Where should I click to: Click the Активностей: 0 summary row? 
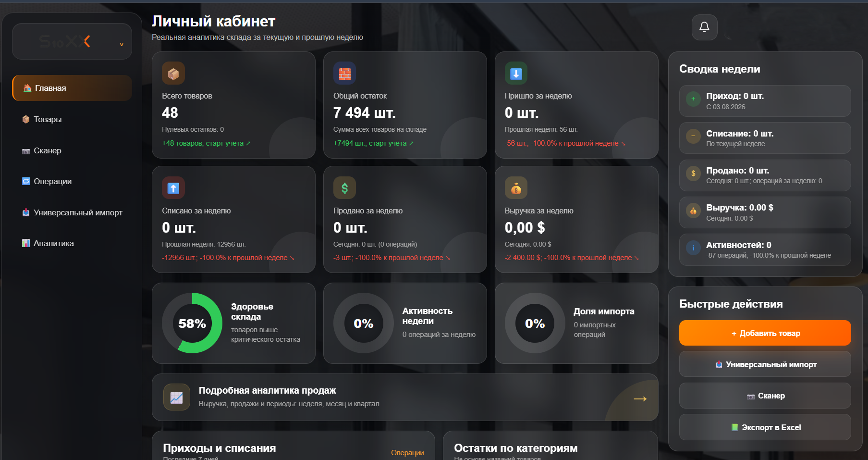(x=765, y=249)
